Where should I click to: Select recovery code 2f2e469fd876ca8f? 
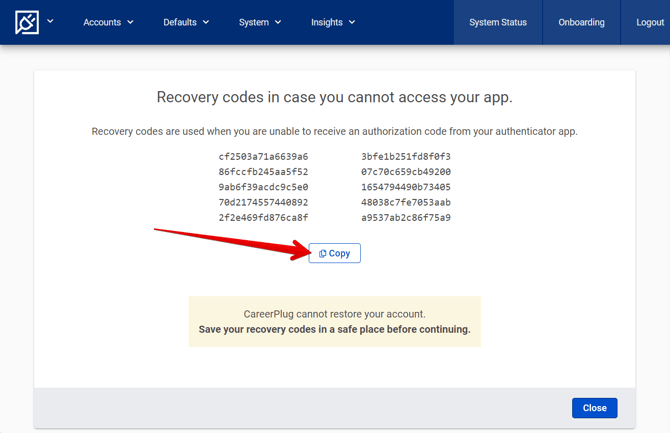[x=263, y=217]
